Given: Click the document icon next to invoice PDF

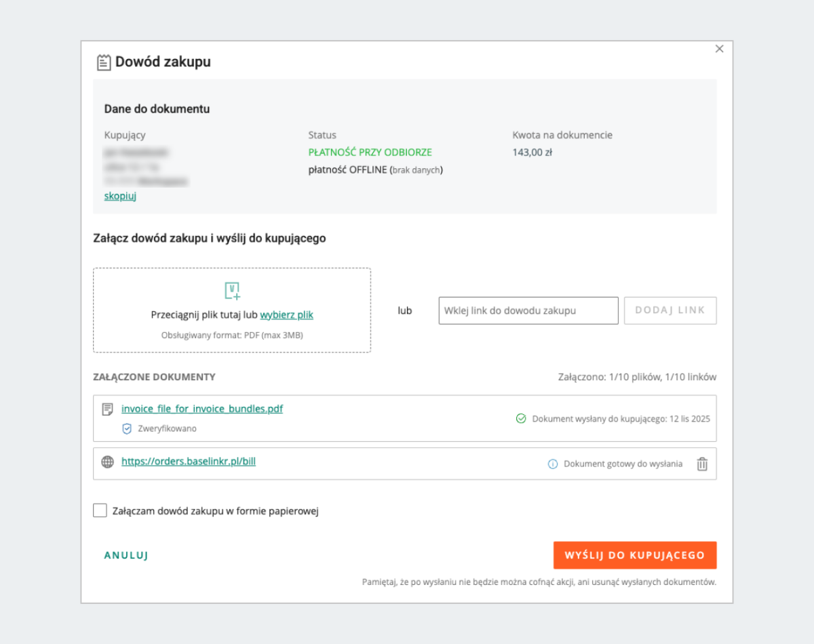Looking at the screenshot, I should click(x=107, y=409).
